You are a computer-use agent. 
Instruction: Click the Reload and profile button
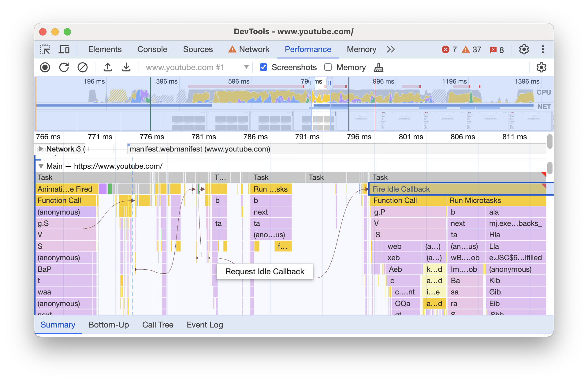point(64,67)
